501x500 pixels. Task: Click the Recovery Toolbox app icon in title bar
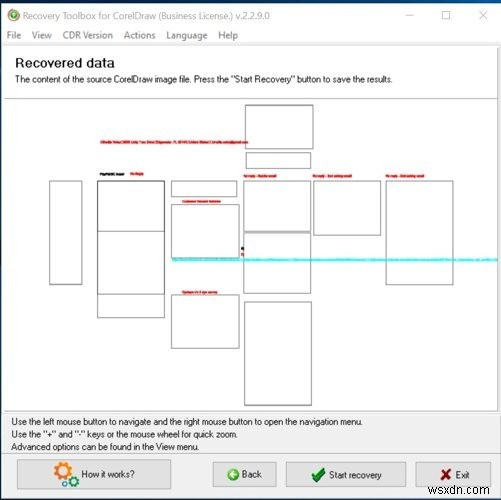(13, 15)
